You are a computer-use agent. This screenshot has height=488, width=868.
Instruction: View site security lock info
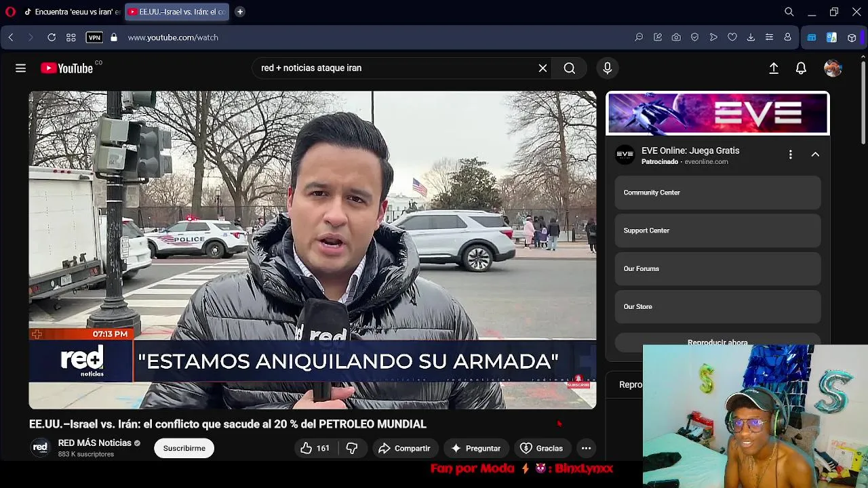pos(114,37)
